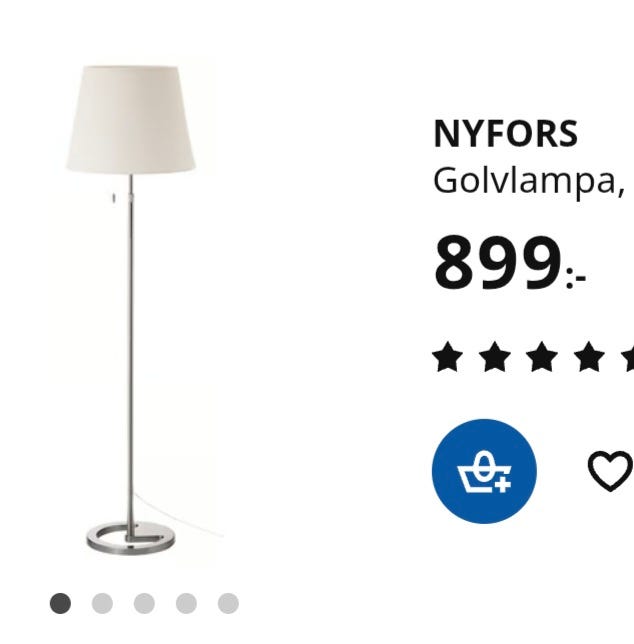Select the first dark carousel dot
This screenshot has height=644, width=634.
pos(60,603)
